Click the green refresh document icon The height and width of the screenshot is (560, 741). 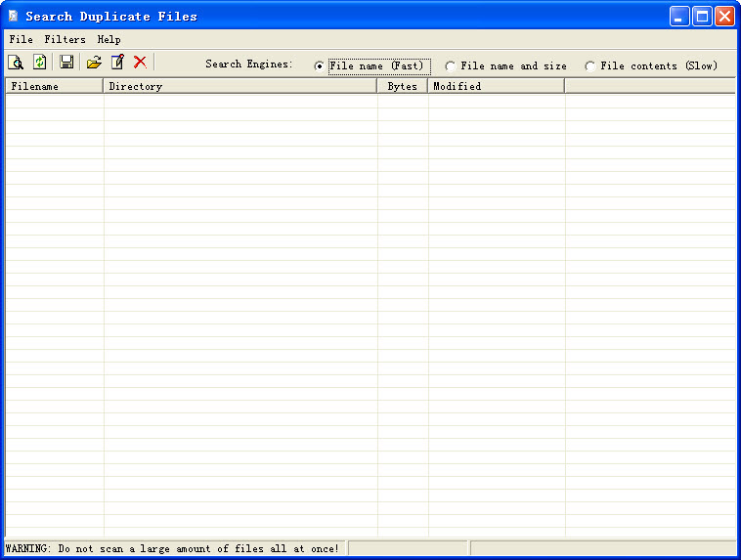point(40,63)
